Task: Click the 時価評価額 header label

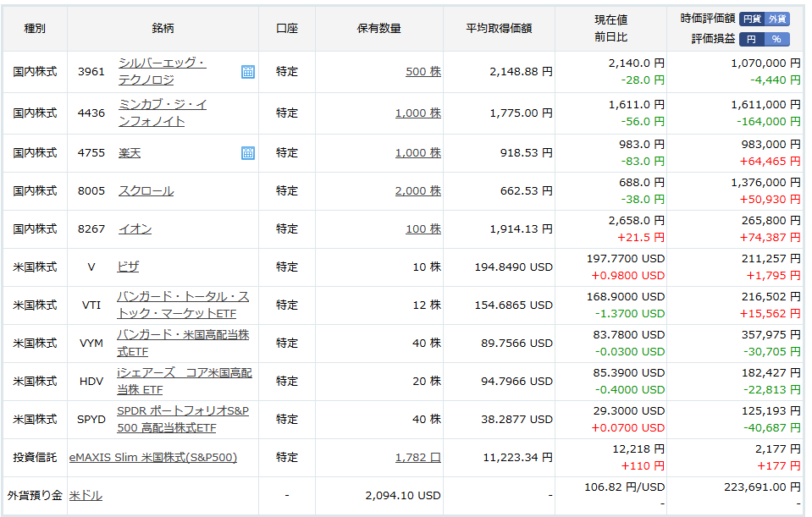Action: tap(707, 19)
